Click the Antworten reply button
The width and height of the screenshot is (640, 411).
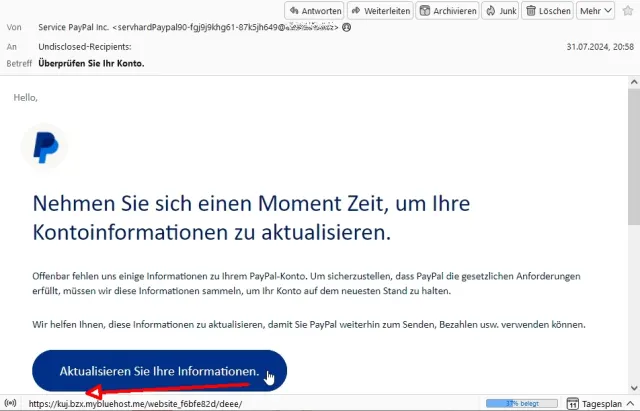[314, 11]
